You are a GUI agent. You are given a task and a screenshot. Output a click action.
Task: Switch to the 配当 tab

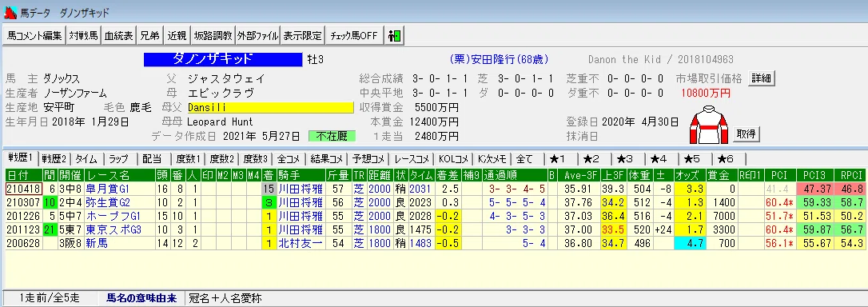(152, 159)
